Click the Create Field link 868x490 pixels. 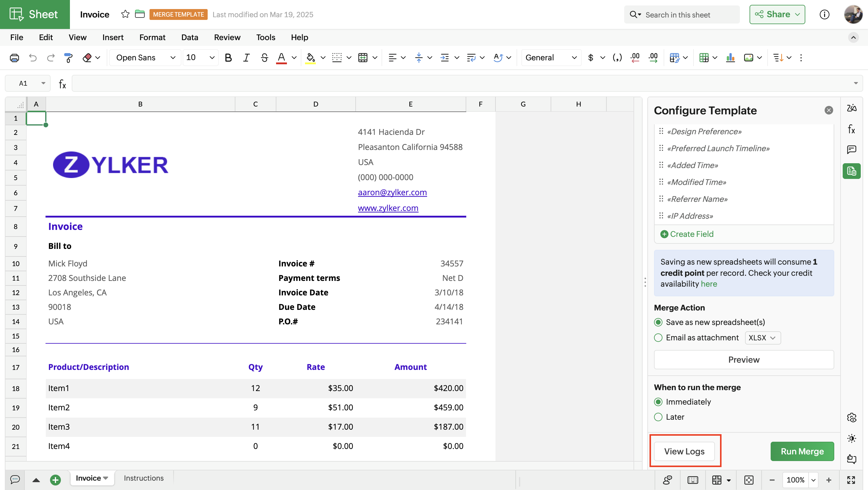[x=691, y=234]
